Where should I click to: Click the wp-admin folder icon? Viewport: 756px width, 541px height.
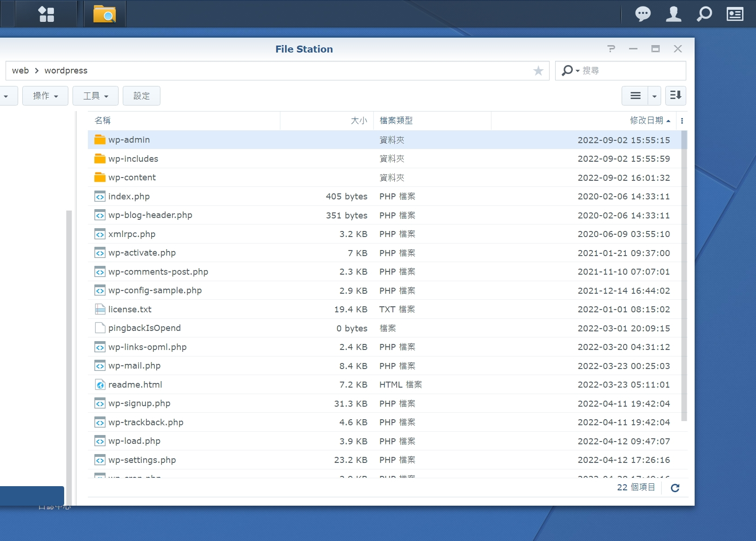pos(100,139)
